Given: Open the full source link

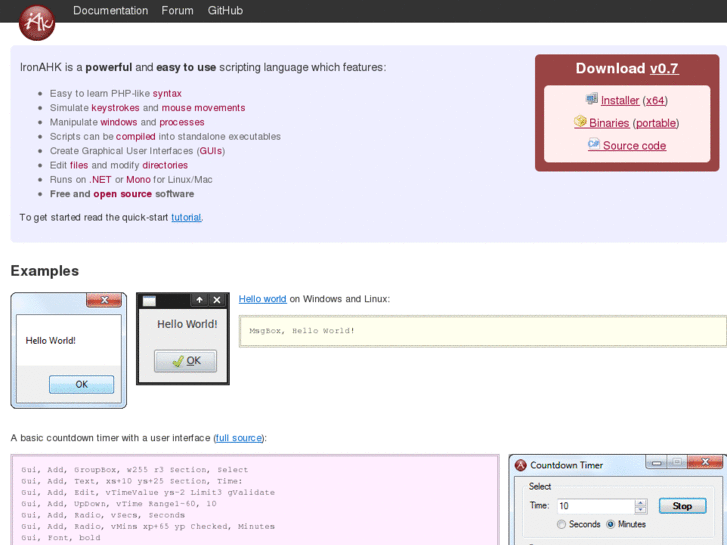Looking at the screenshot, I should (239, 438).
